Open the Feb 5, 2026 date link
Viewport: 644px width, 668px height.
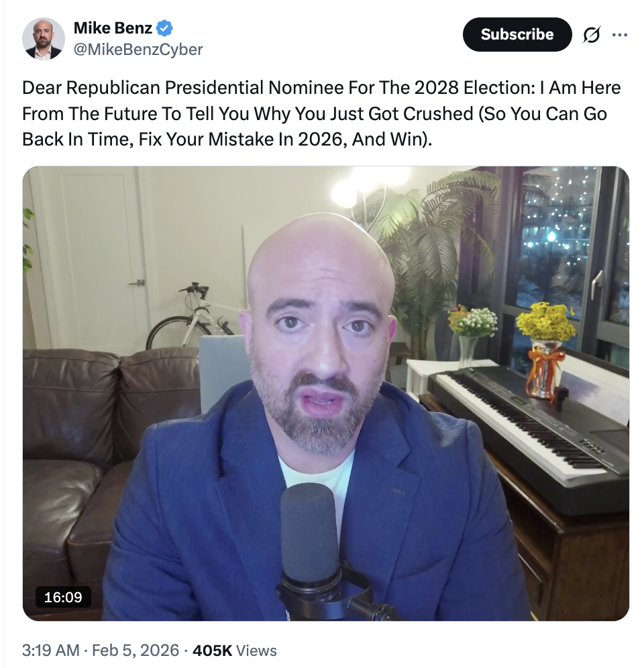(136, 650)
